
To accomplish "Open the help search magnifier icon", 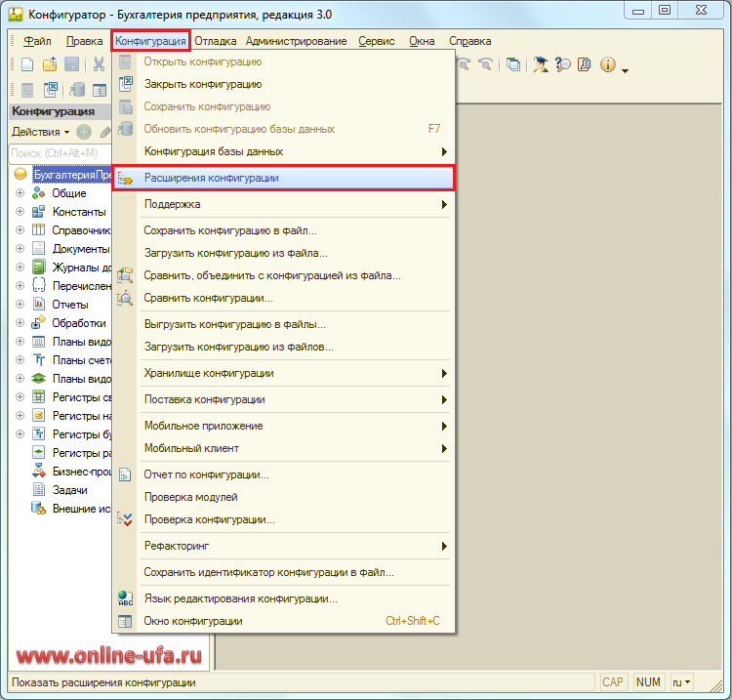I will (563, 65).
